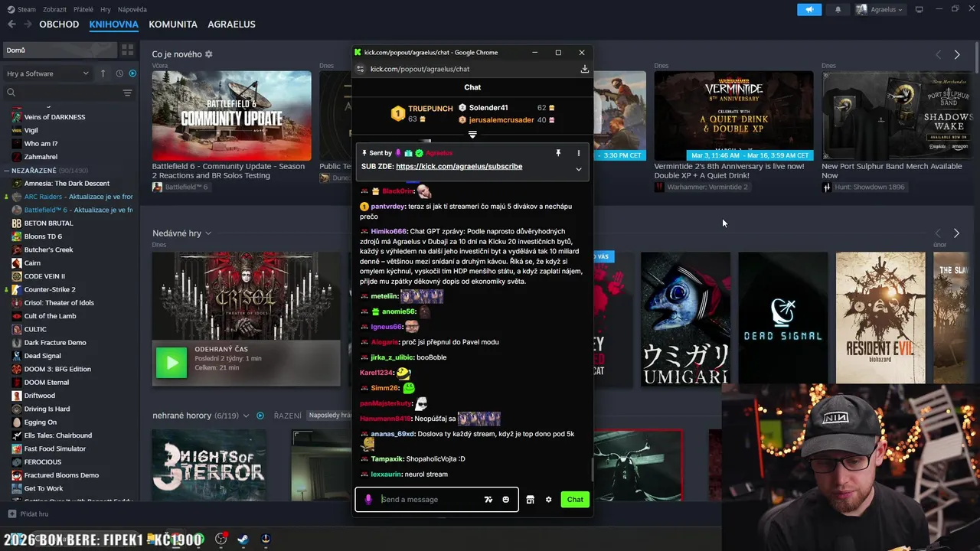Open TRUEPUNCH top gifter entry

coord(422,113)
